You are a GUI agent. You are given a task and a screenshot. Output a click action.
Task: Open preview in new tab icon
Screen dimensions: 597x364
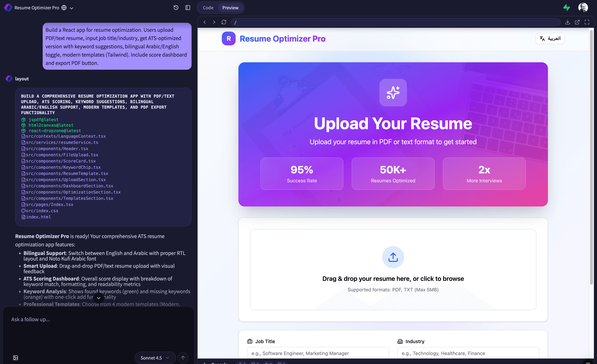(577, 22)
